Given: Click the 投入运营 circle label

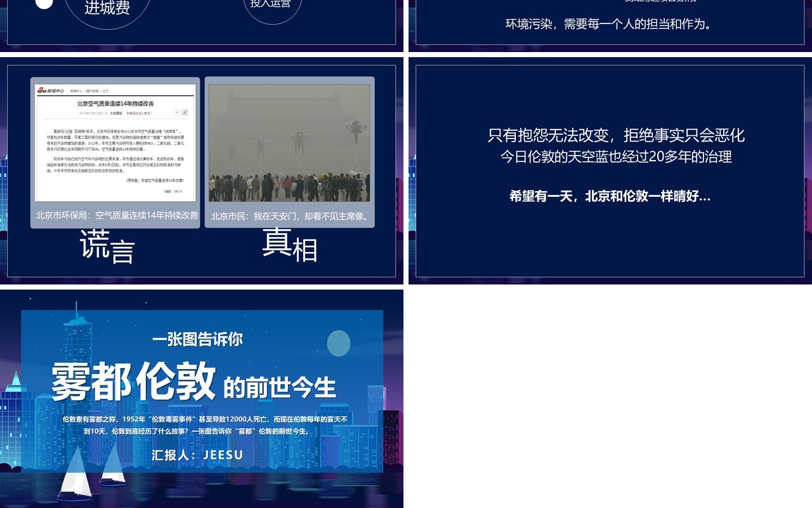Looking at the screenshot, I should coord(271,4).
